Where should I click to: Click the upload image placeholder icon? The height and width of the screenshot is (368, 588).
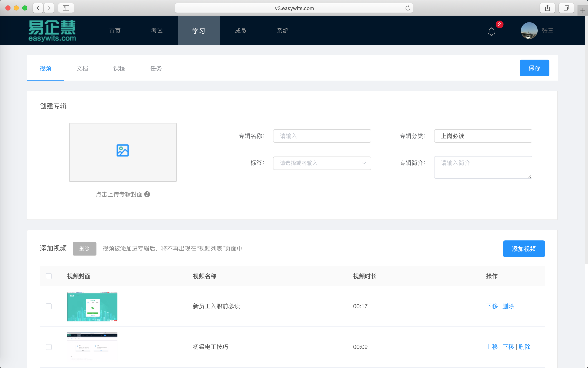[123, 150]
